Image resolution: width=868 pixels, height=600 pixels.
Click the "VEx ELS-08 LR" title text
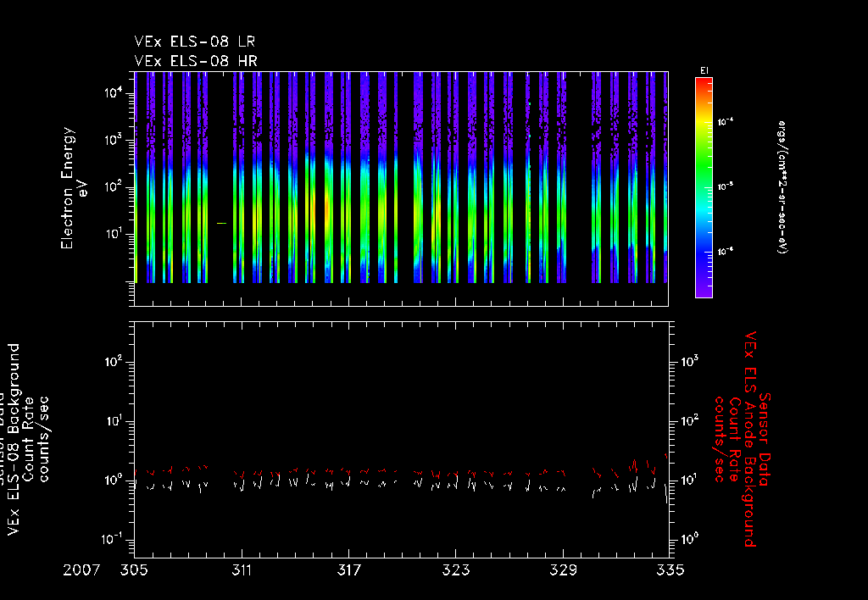coord(195,42)
